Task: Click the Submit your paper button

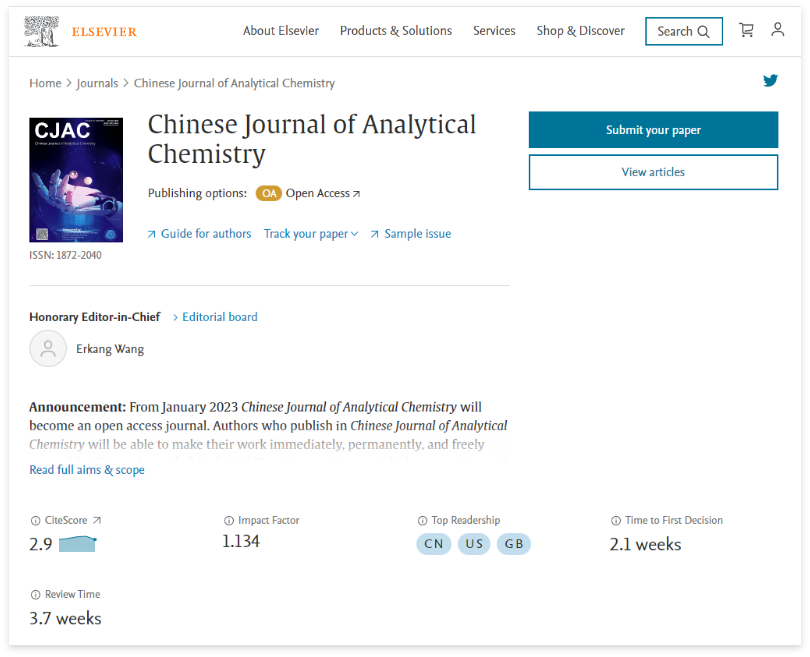Action: 653,130
